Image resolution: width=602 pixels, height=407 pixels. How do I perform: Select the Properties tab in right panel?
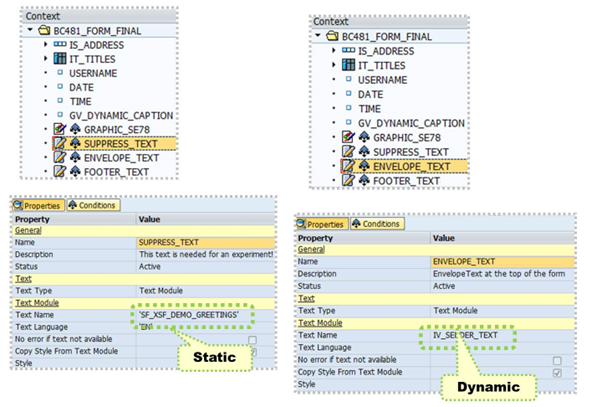(x=321, y=224)
